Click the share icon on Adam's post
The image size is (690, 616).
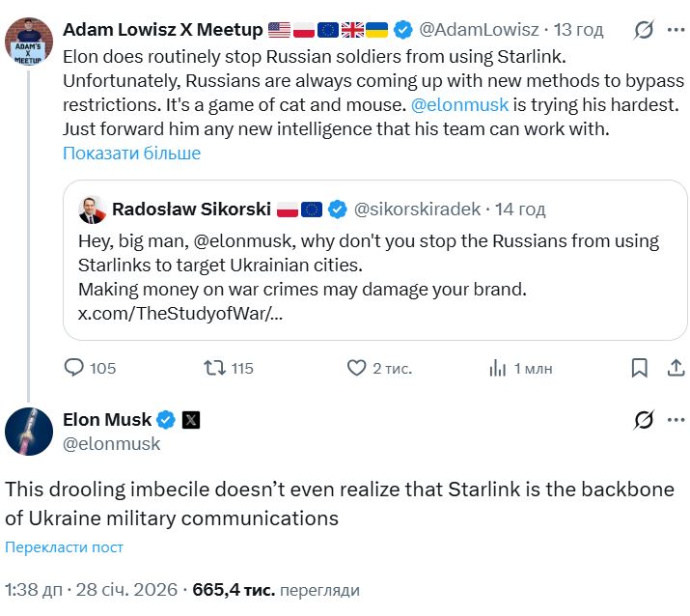click(x=676, y=368)
